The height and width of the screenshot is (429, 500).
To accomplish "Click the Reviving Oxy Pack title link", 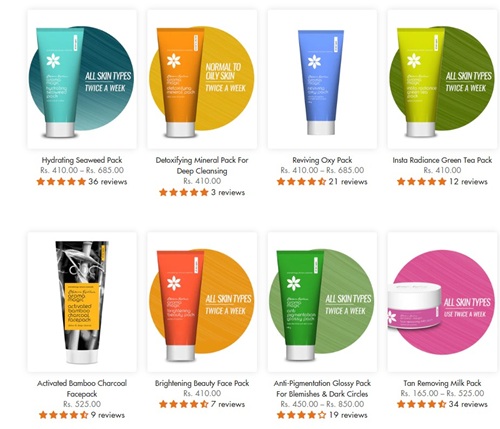I will (322, 160).
